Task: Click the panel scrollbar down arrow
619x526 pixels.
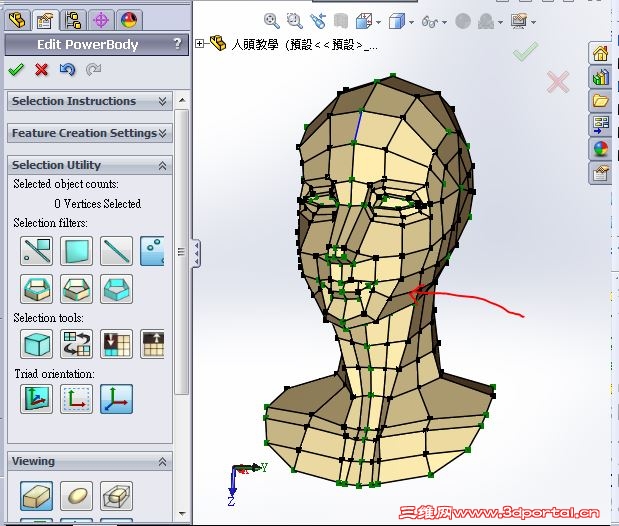Action: [182, 514]
